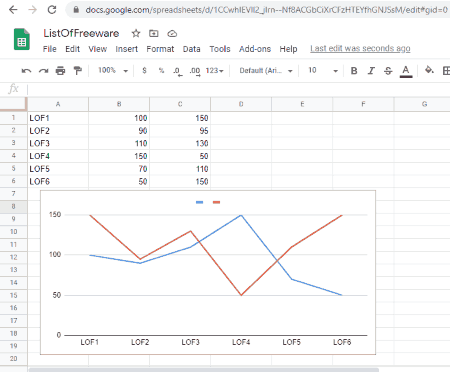Click the red legend marker in chart
The image size is (450, 372).
(x=216, y=202)
